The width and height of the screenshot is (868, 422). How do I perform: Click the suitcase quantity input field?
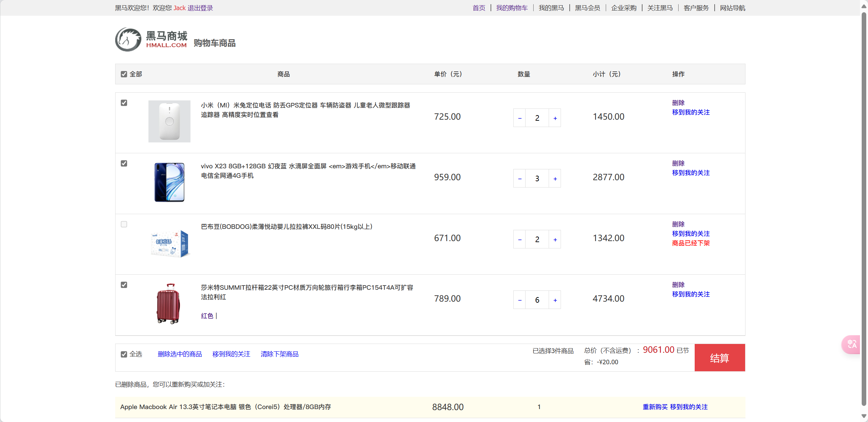pyautogui.click(x=537, y=300)
